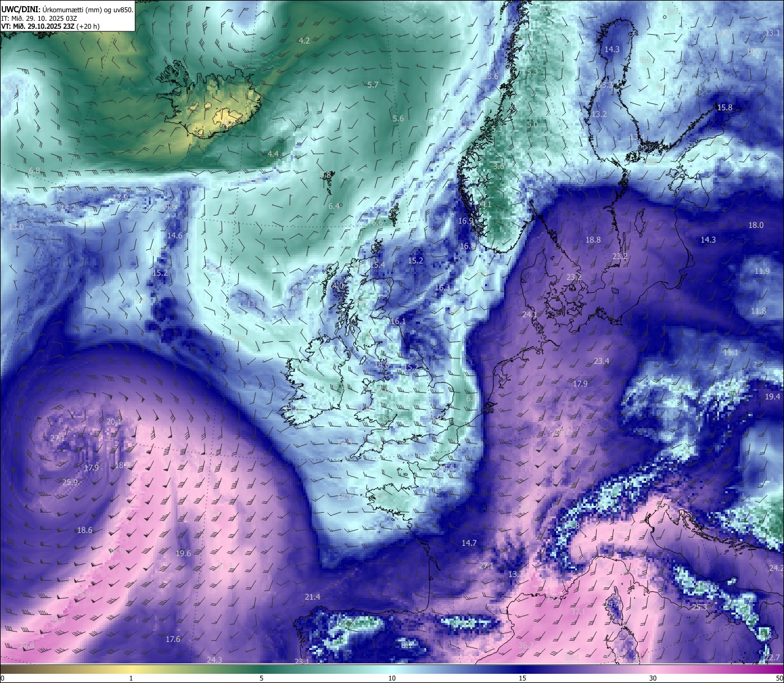
Task: Click the 11.8 value label
Action: pos(758,311)
